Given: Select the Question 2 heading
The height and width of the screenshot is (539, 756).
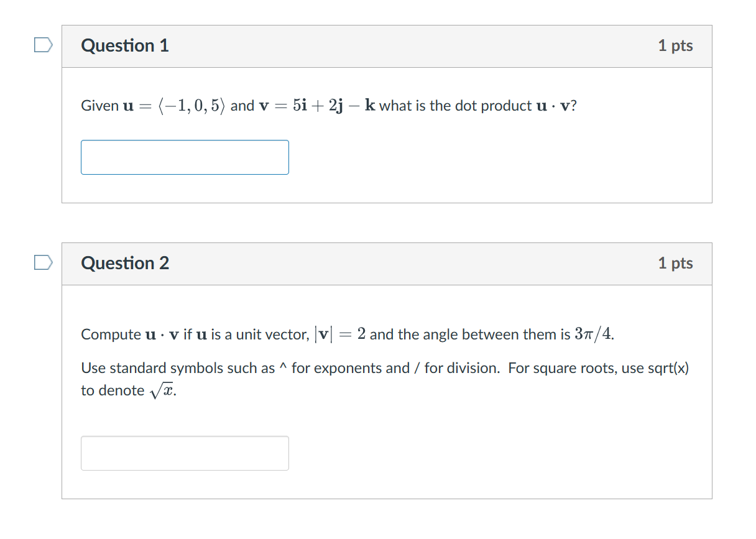Looking at the screenshot, I should pos(125,263).
